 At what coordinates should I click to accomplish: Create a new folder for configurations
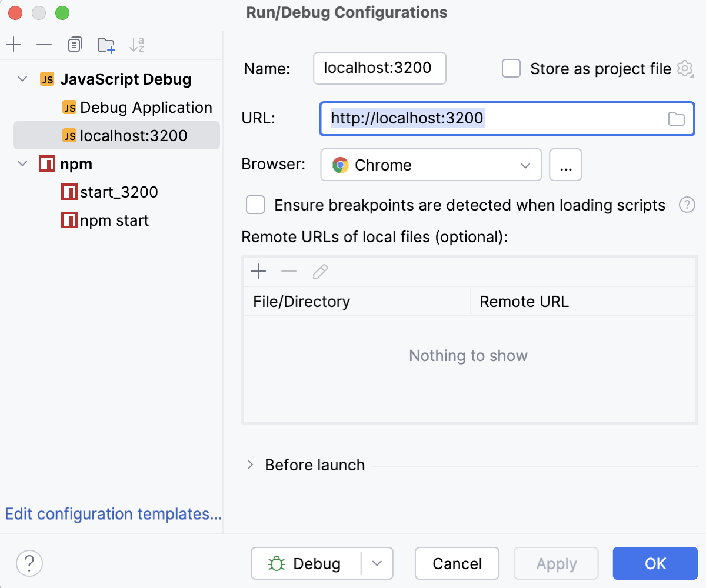[x=106, y=44]
